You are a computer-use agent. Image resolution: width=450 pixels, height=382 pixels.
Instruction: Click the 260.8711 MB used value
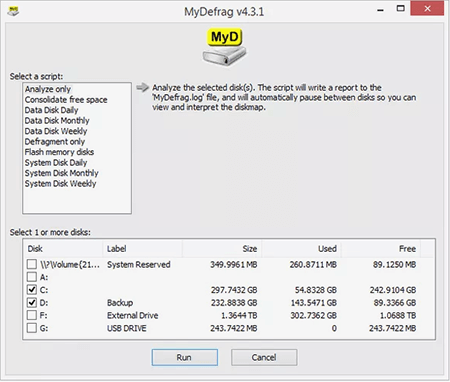pos(313,265)
